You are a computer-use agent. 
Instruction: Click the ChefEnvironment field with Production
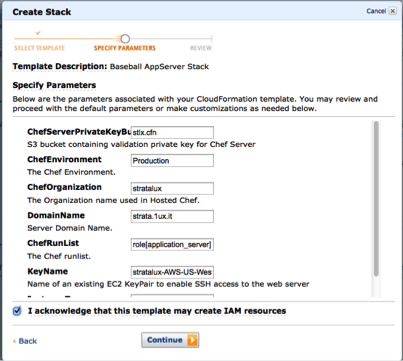point(172,161)
